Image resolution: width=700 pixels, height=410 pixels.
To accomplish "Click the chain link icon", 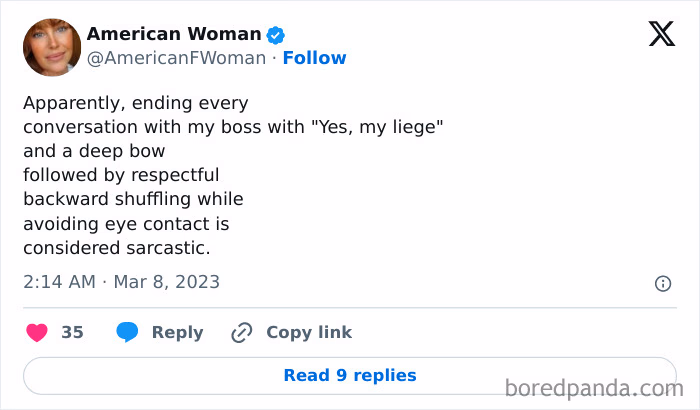I will [x=242, y=333].
